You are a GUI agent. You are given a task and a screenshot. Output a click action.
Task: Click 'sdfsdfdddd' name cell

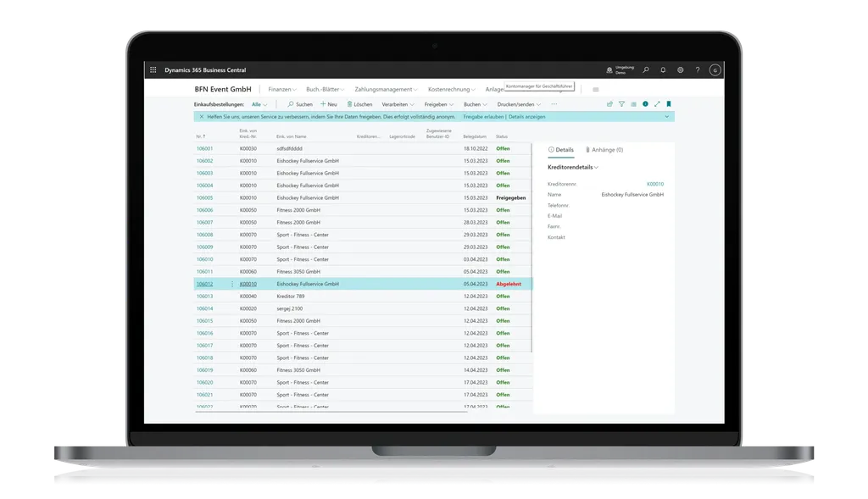[290, 149]
